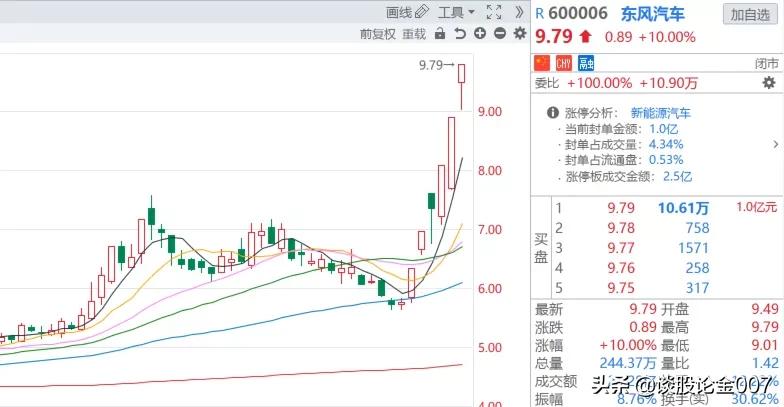Click 涨停板成交金额 value 2.5亿
This screenshot has height=407, width=784.
pos(678,176)
